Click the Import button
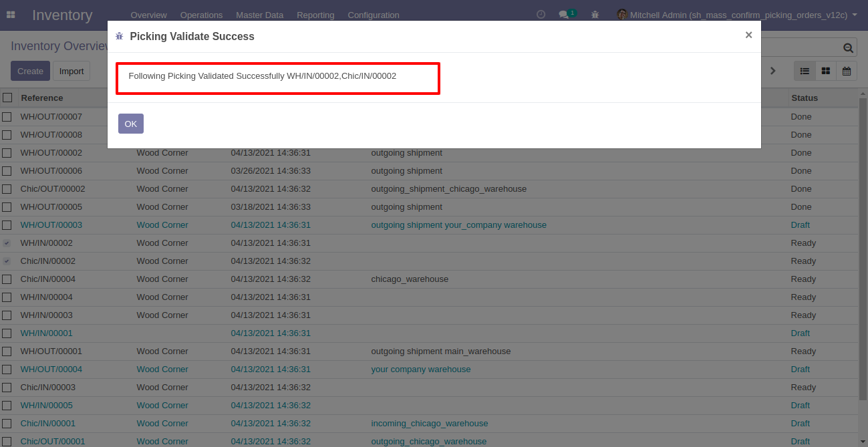This screenshot has width=868, height=447. tap(71, 71)
